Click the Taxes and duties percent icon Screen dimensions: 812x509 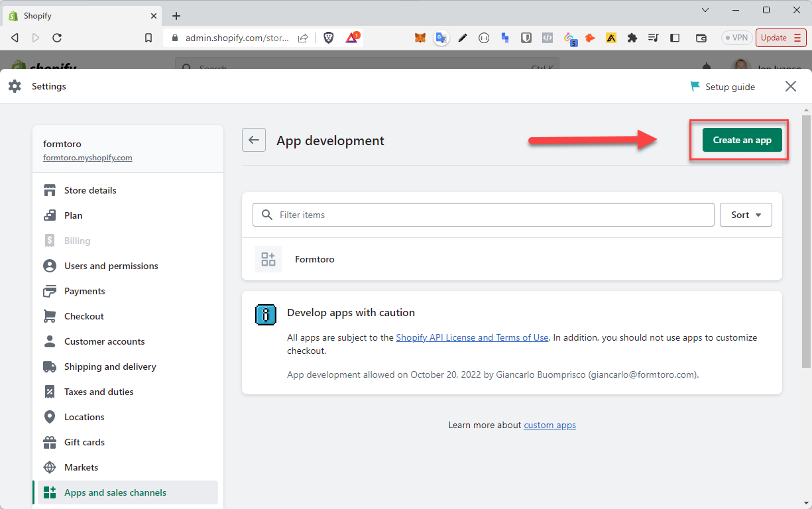(50, 392)
